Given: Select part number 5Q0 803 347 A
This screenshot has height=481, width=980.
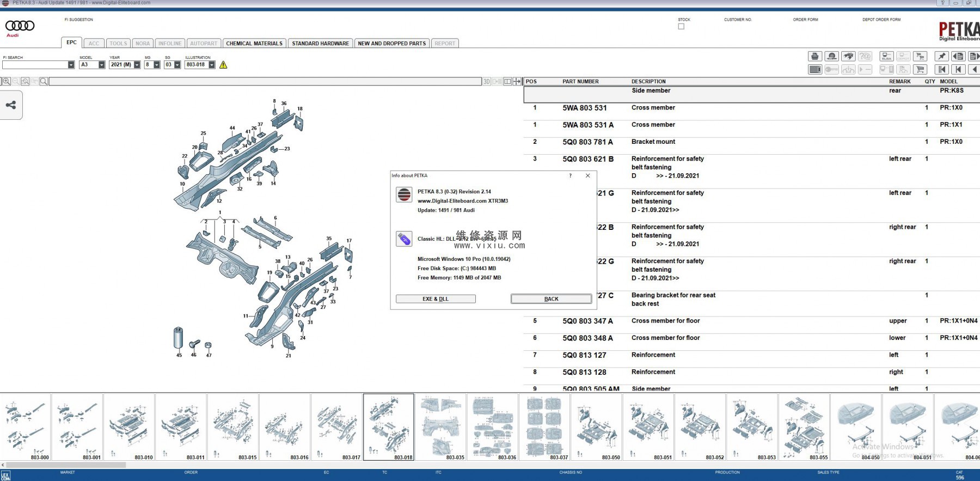Looking at the screenshot, I should 587,321.
